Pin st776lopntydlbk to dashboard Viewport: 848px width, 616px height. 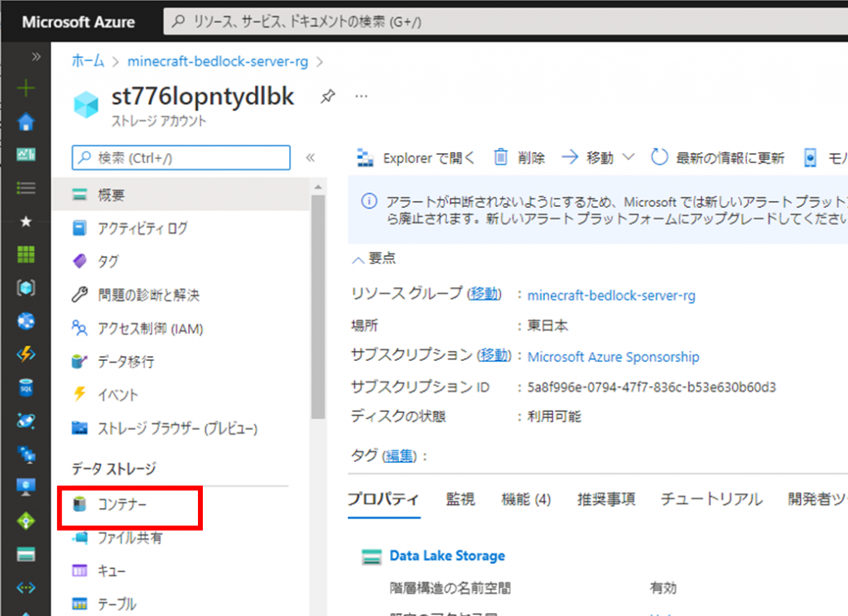point(328,97)
